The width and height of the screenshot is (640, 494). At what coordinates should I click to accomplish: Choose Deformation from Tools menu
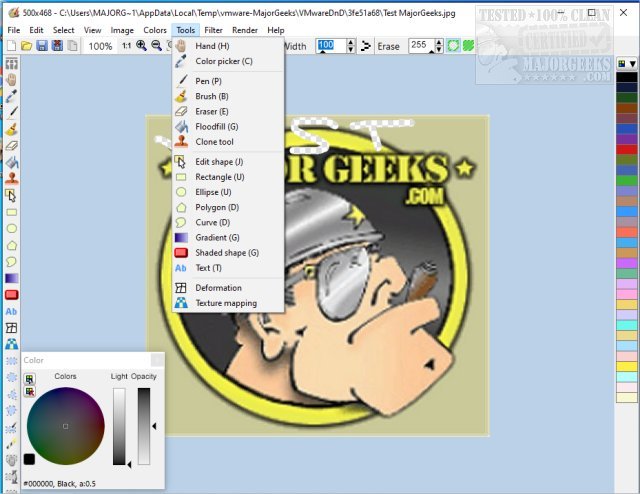pyautogui.click(x=228, y=288)
